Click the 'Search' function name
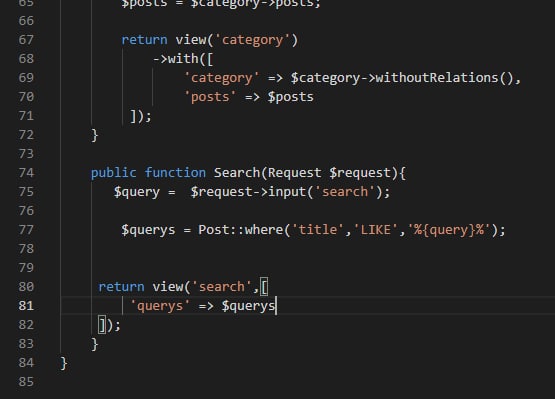Viewport: 555px width, 399px height. 237,173
